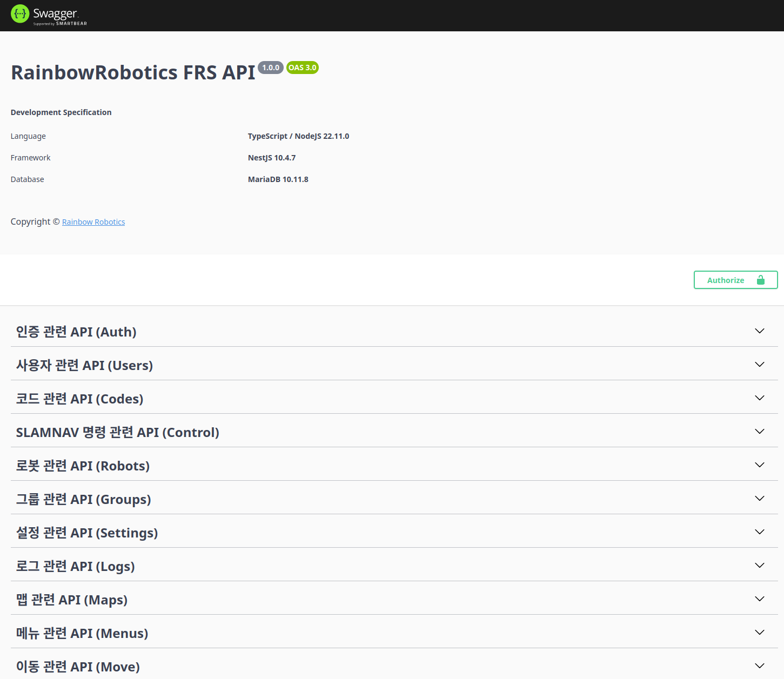Click the NestJS 10.4.7 value
Screen dimensions: 784x679
click(272, 158)
